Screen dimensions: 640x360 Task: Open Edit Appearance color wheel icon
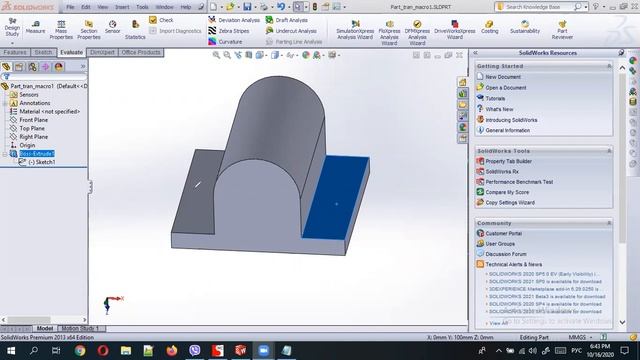click(306, 55)
